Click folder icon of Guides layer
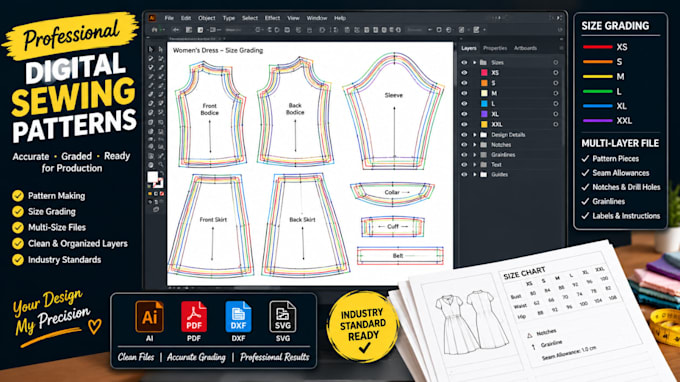The height and width of the screenshot is (382, 680). pyautogui.click(x=484, y=174)
